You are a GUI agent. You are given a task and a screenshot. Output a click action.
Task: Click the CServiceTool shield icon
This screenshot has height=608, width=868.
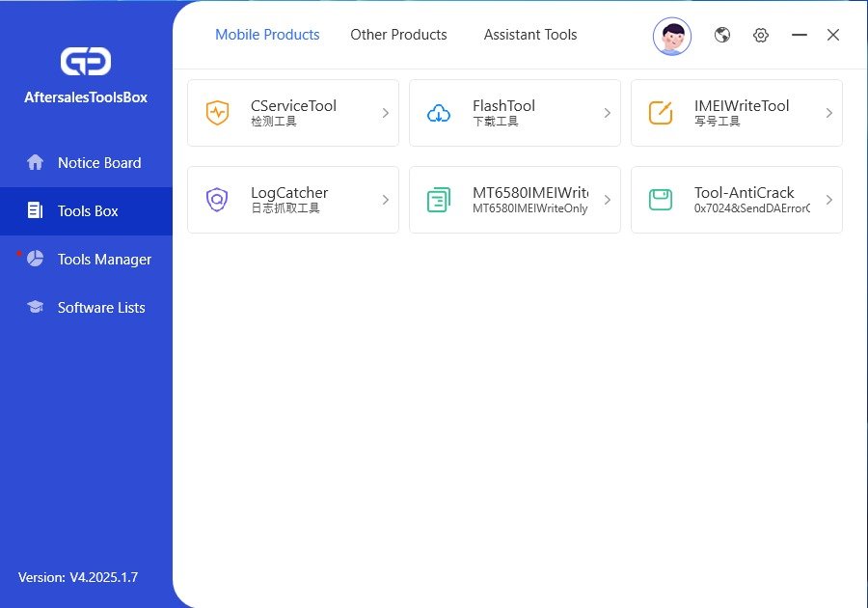[218, 113]
